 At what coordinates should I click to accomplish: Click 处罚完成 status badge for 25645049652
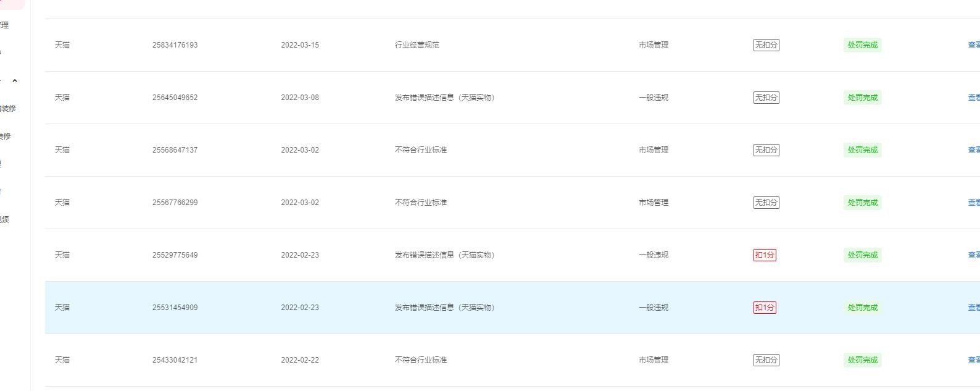tap(862, 98)
